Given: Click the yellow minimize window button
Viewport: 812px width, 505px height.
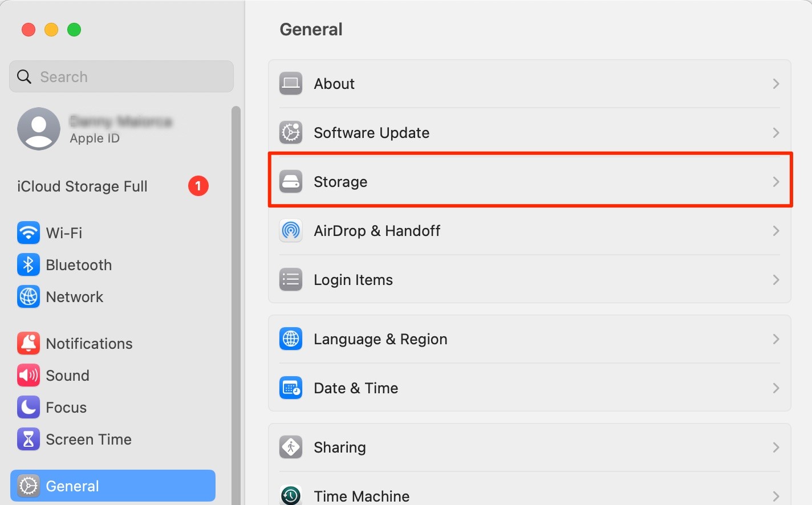Looking at the screenshot, I should 51,30.
